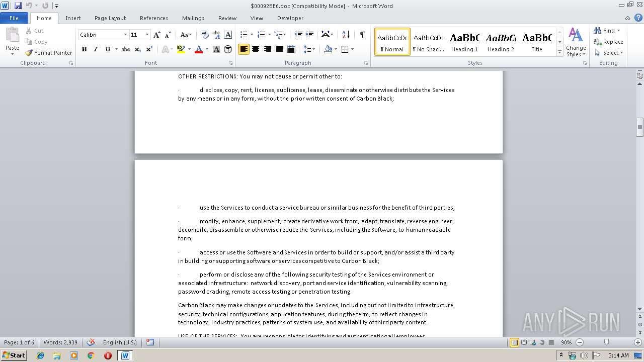The height and width of the screenshot is (362, 644).
Task: Click the proofing errors icon in status bar
Action: coord(91,342)
